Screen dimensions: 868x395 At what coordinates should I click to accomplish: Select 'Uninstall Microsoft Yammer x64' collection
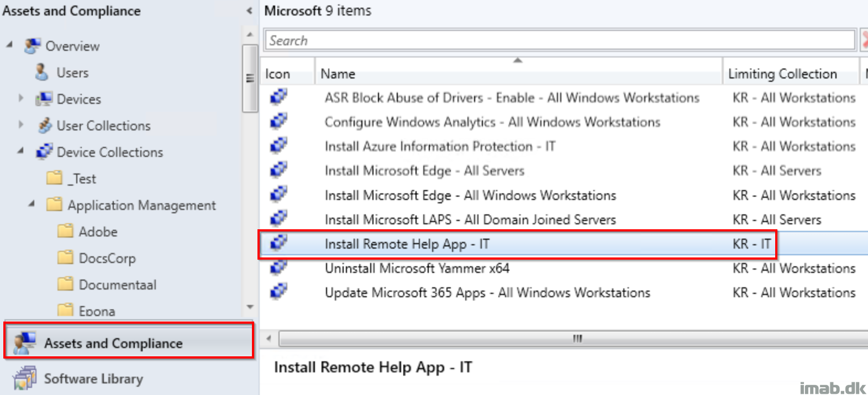417,267
